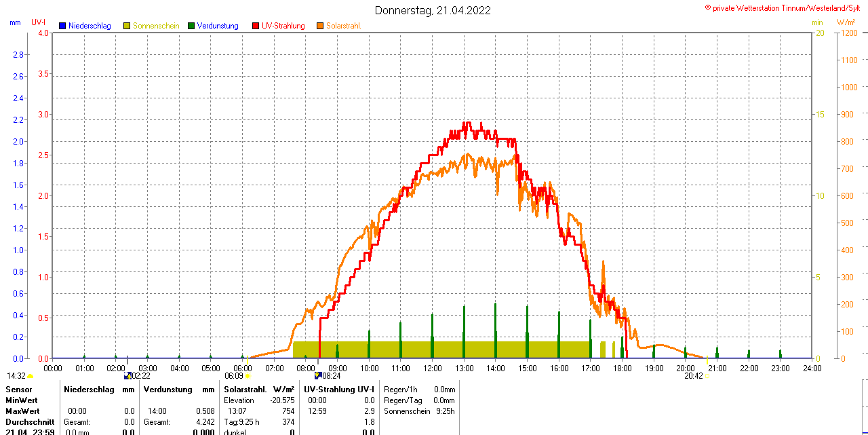Click the moonset icon beside 08:24
This screenshot has height=435, width=868.
pyautogui.click(x=317, y=375)
